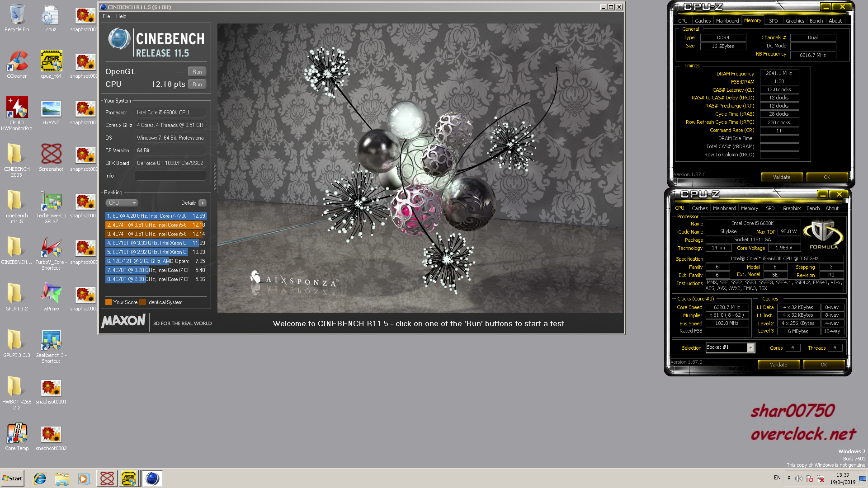Click OK in lower CPU-Z window

click(x=823, y=365)
